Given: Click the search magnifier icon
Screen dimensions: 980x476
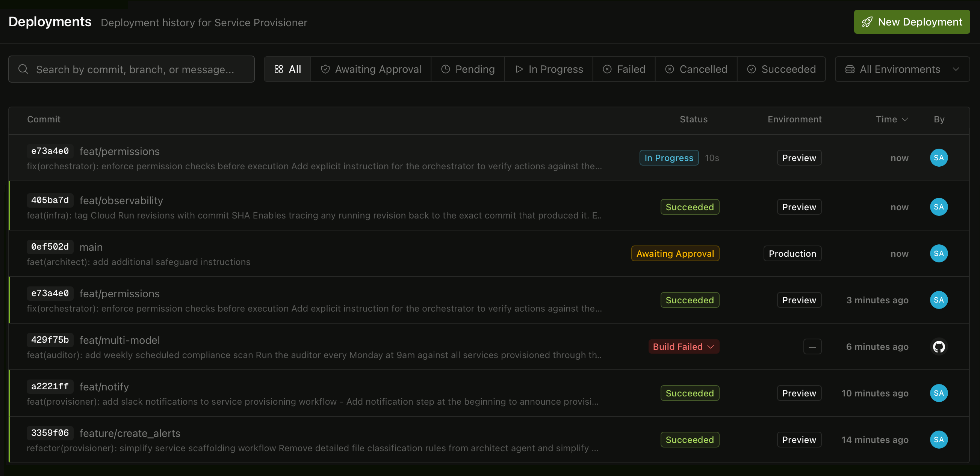Looking at the screenshot, I should pos(23,69).
